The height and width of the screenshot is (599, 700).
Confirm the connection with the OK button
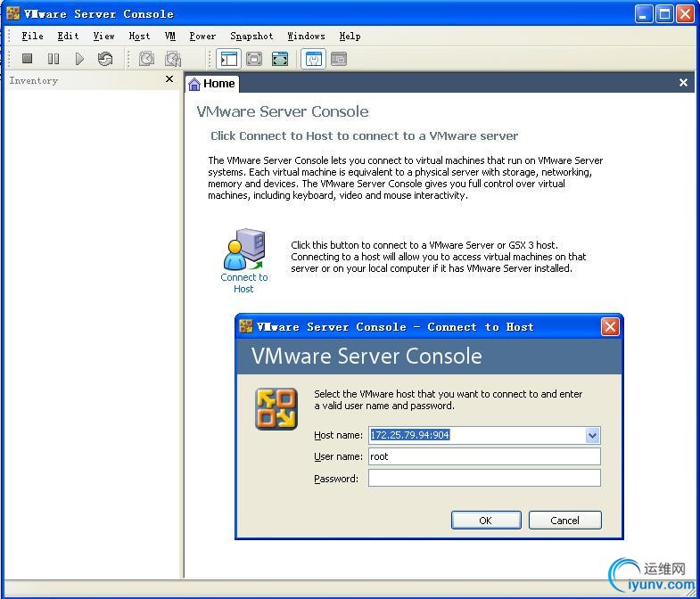coord(486,521)
